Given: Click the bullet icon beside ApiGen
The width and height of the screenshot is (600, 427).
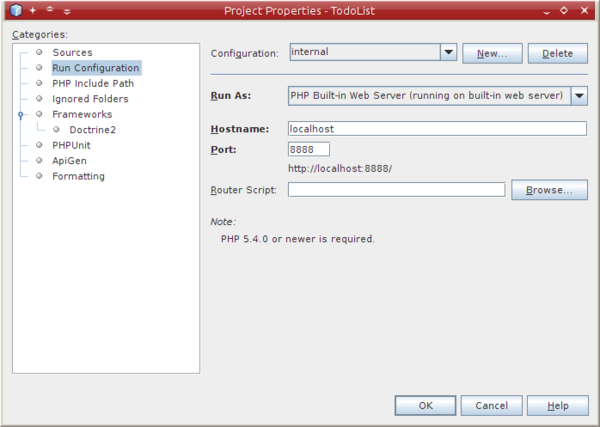Looking at the screenshot, I should (40, 161).
